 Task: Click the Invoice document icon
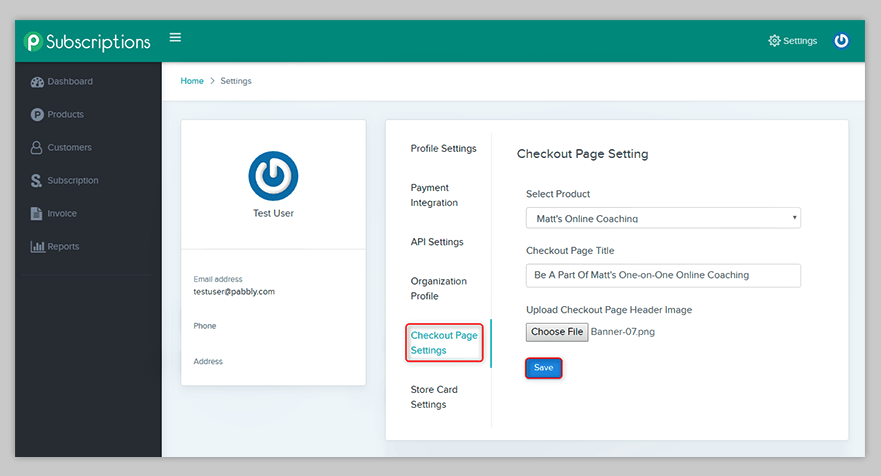(37, 214)
